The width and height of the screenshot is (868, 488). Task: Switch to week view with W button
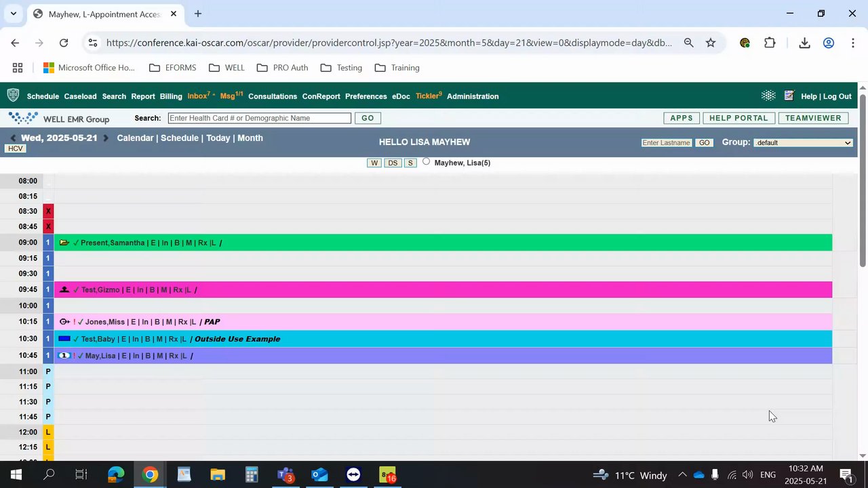coord(374,163)
